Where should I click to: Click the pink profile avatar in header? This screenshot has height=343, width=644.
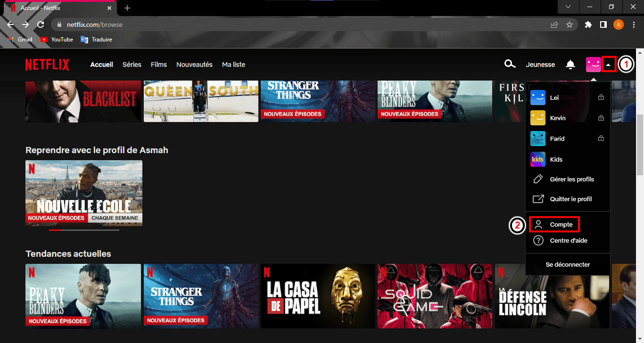[x=594, y=65]
